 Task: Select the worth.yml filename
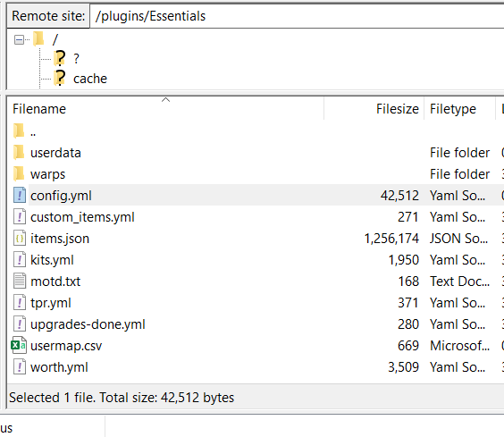pos(59,367)
